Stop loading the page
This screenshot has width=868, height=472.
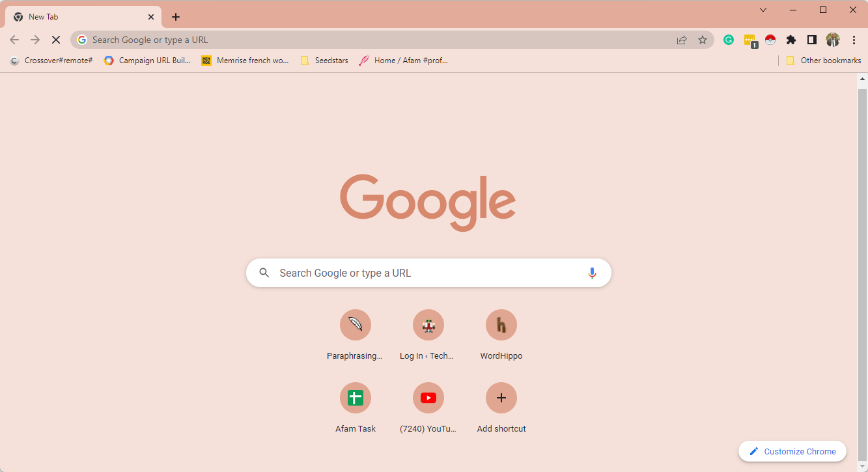tap(56, 40)
